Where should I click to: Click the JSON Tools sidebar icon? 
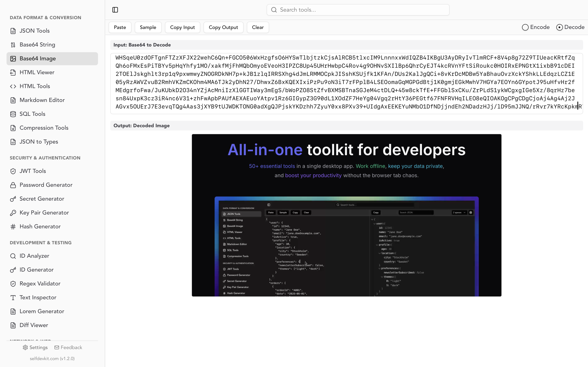(x=13, y=31)
